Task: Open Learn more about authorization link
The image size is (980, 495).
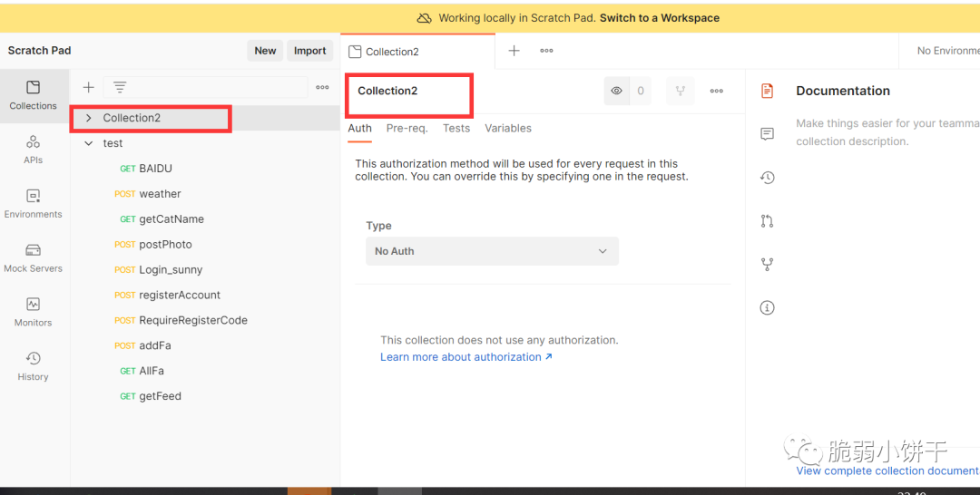Action: tap(466, 357)
